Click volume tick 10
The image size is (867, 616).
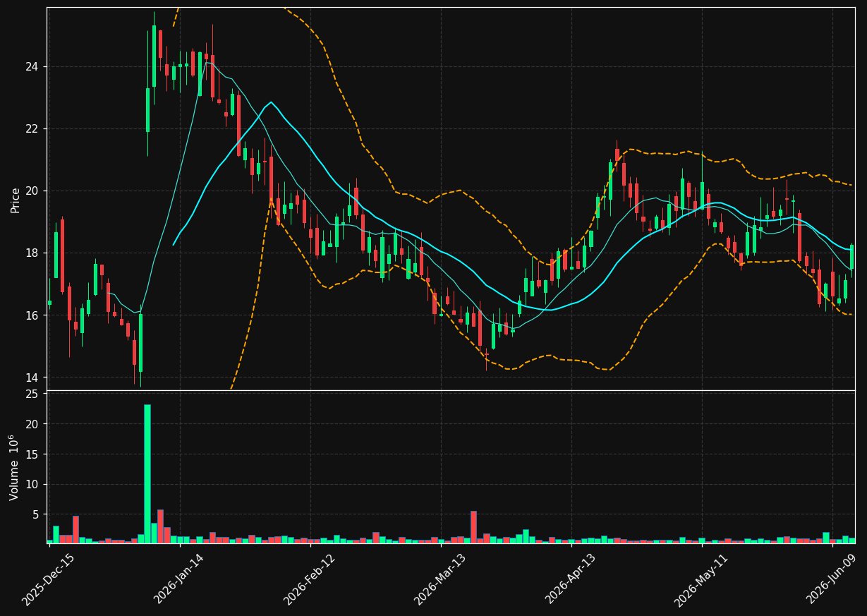(x=32, y=485)
